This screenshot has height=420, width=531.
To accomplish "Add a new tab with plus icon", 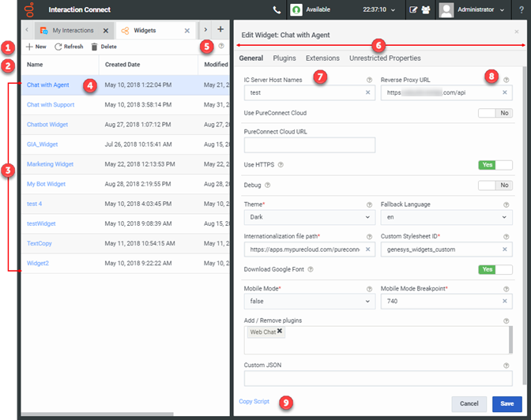I will tap(220, 30).
